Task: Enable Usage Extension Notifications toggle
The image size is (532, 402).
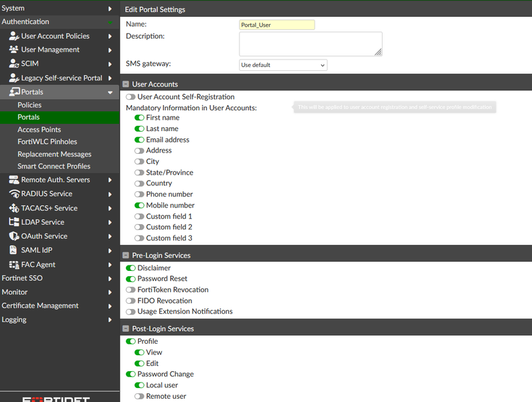Action: point(130,312)
